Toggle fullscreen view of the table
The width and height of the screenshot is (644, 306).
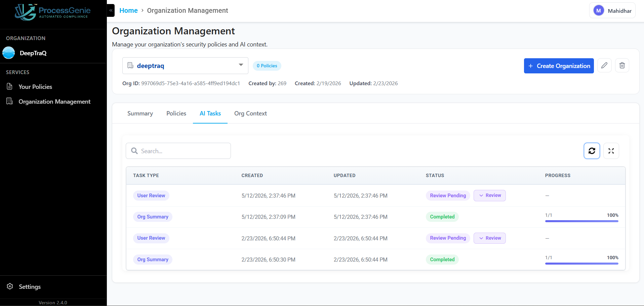click(611, 151)
